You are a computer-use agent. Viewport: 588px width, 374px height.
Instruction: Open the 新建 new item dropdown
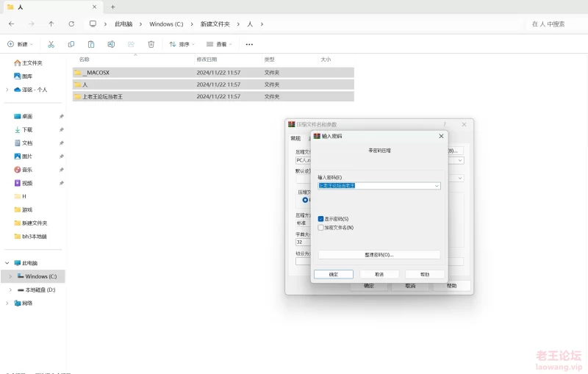tap(21, 44)
